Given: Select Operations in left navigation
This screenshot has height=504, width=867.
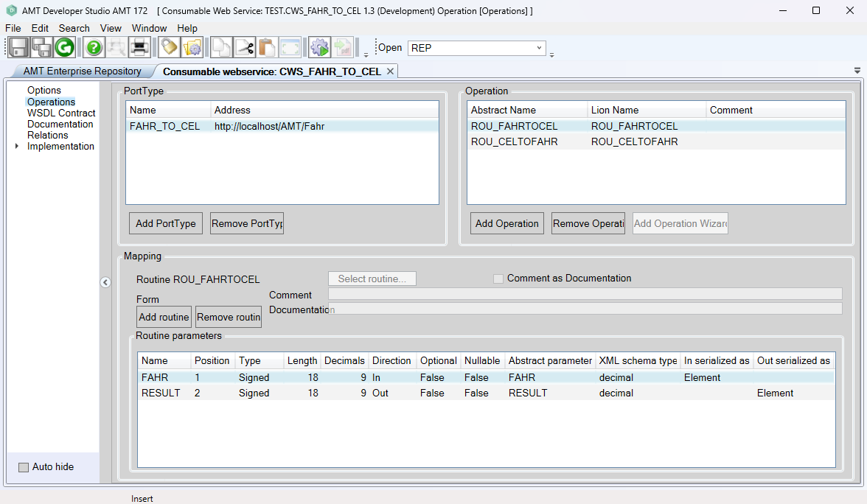Looking at the screenshot, I should click(51, 102).
